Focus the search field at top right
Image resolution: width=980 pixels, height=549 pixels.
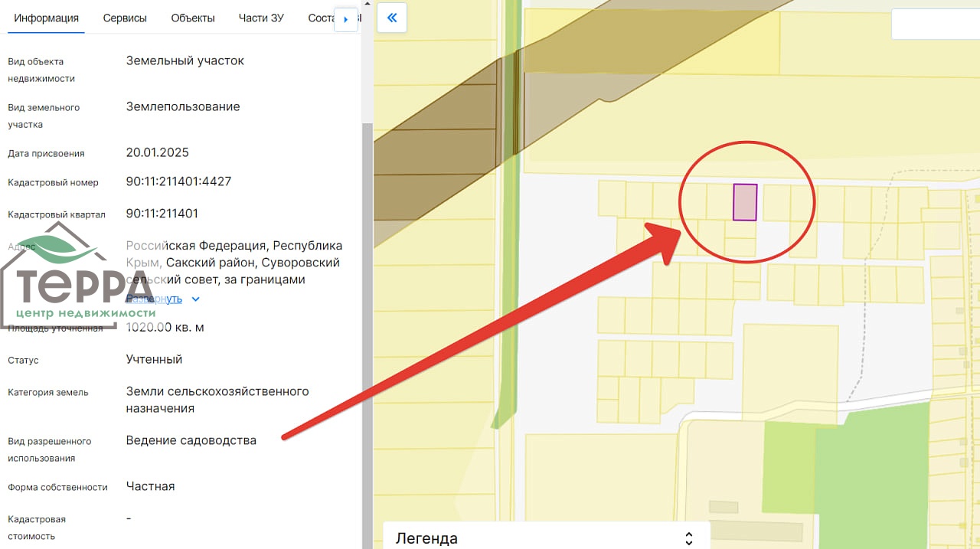pyautogui.click(x=934, y=25)
